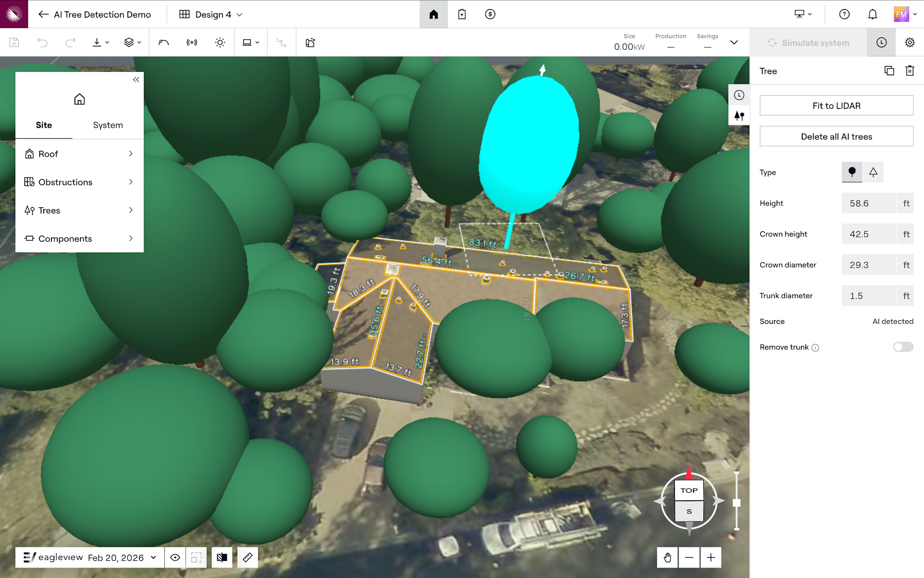
Task: Select the round deciduous tree type
Action: coord(852,172)
